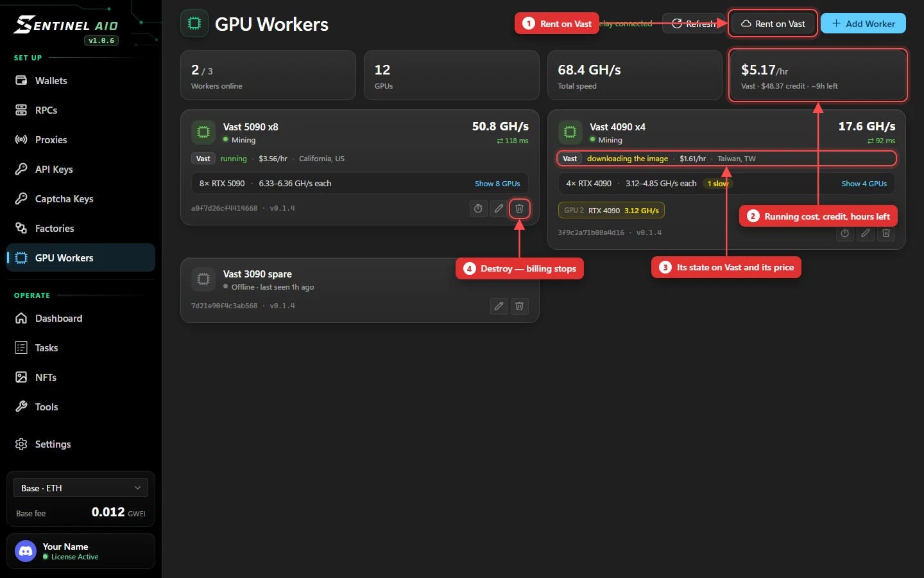Click Vast 4090 x4 chip icon

point(570,132)
